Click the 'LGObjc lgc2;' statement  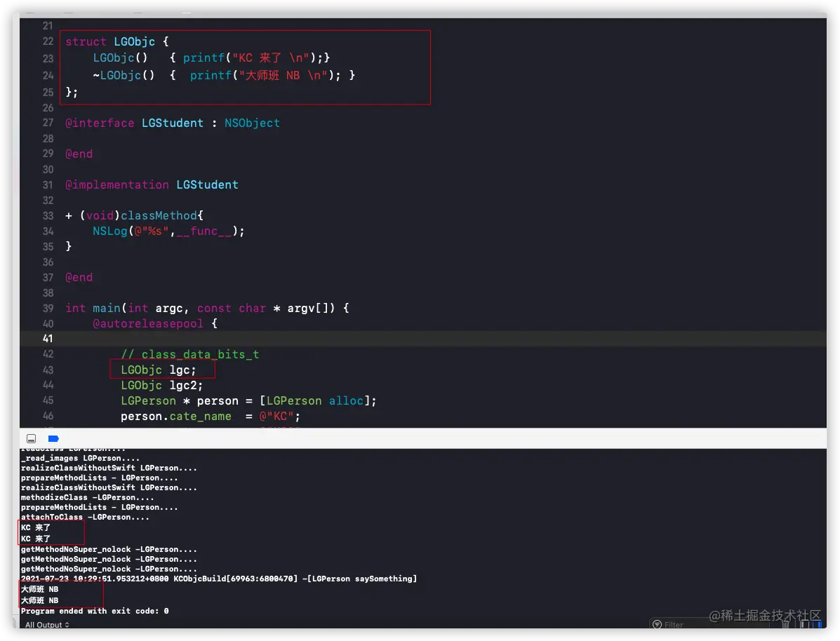click(162, 386)
